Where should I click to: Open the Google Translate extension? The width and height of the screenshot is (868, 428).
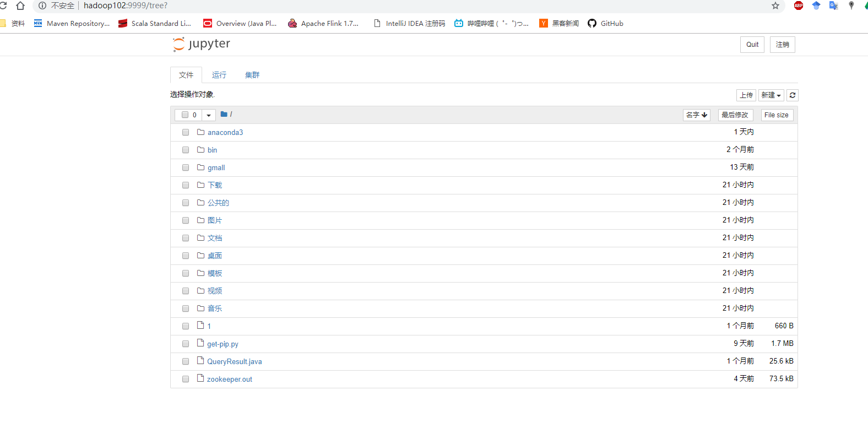coord(834,6)
